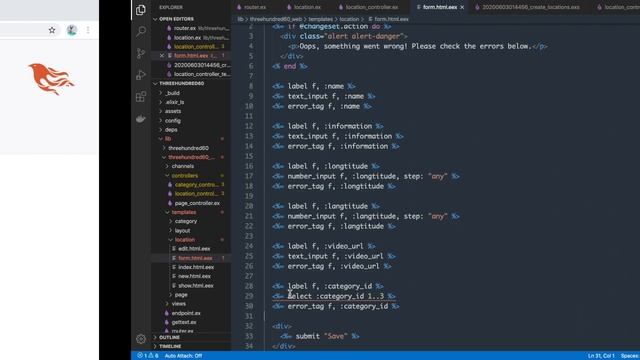The height and width of the screenshot is (360, 640).
Task: Expand the config folder
Action: tap(173, 121)
